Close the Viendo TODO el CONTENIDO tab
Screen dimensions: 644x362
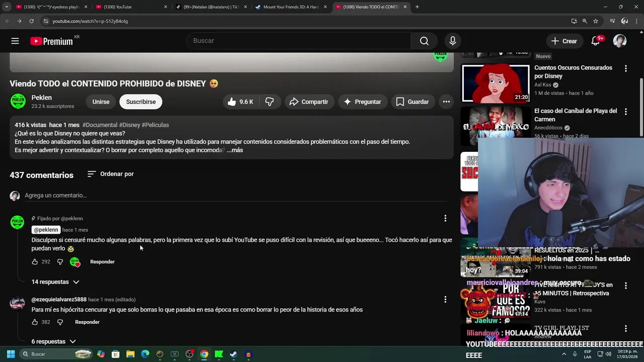(405, 7)
